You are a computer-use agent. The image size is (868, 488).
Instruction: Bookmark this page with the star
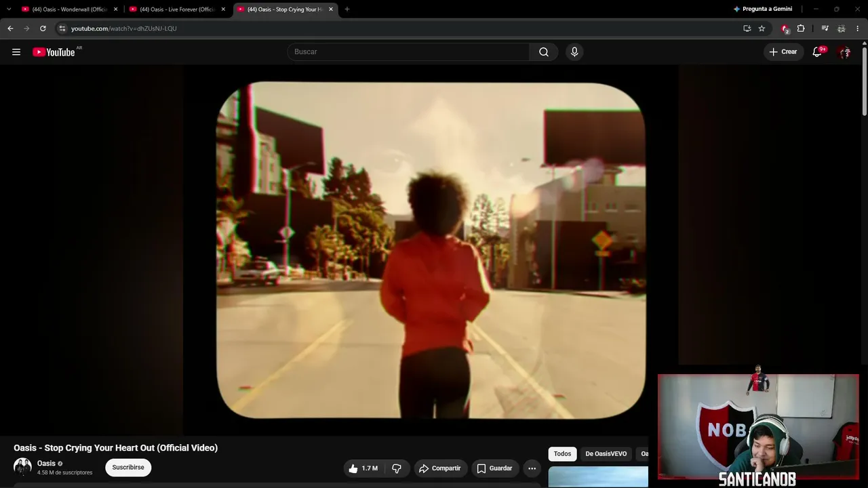762,28
